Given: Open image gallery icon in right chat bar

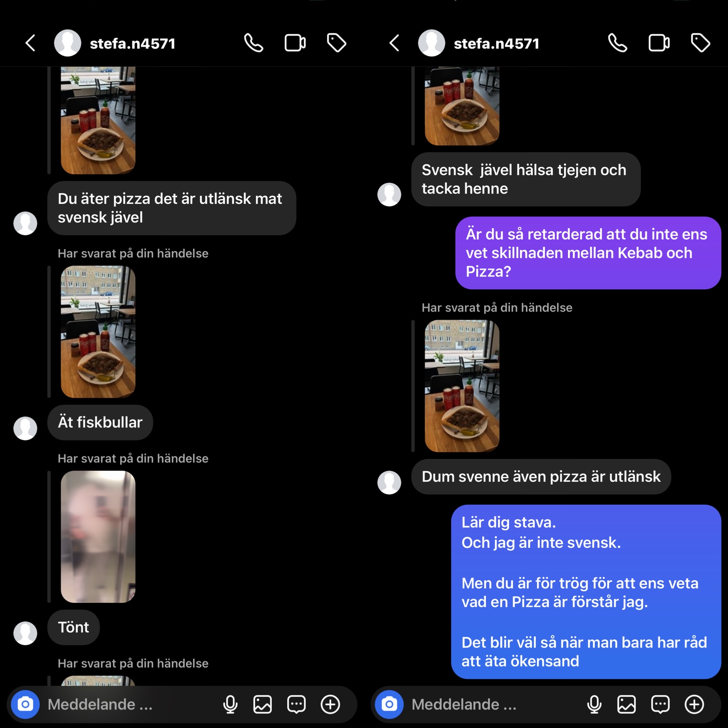Looking at the screenshot, I should [x=626, y=704].
